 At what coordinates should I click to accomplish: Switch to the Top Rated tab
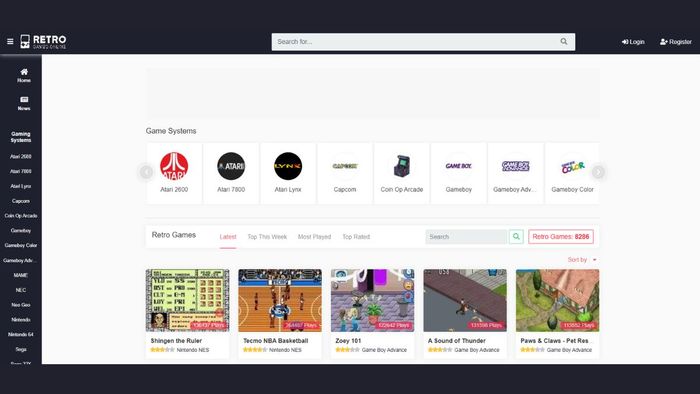coord(356,237)
